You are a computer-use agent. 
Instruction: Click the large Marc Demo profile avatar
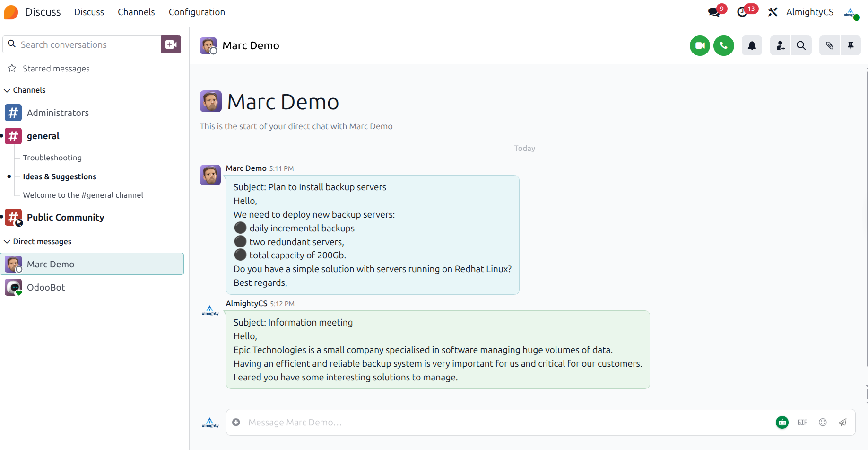[x=210, y=101]
